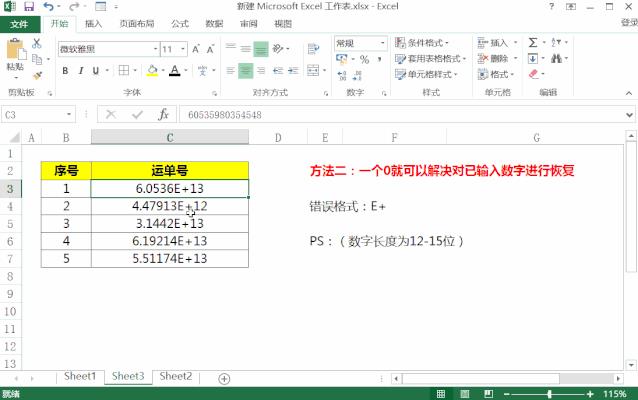
Task: Add a new sheet with plus
Action: tap(224, 379)
